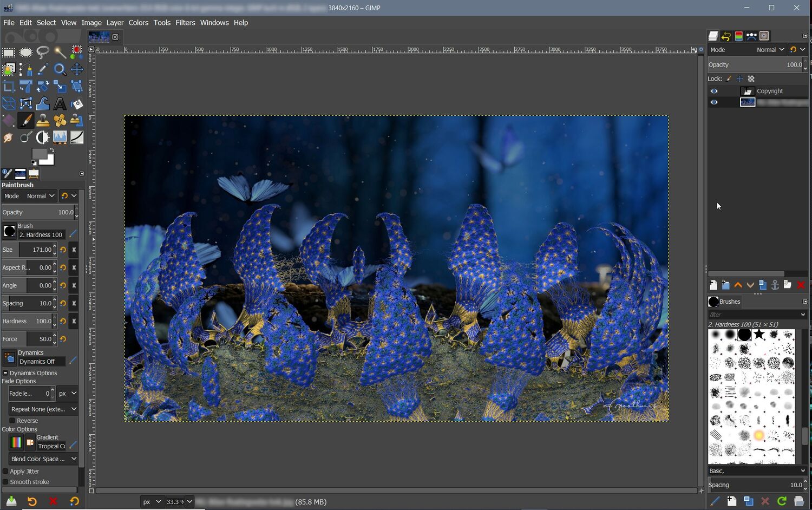
Task: Select the Foreground Select tool
Action: coord(9,70)
